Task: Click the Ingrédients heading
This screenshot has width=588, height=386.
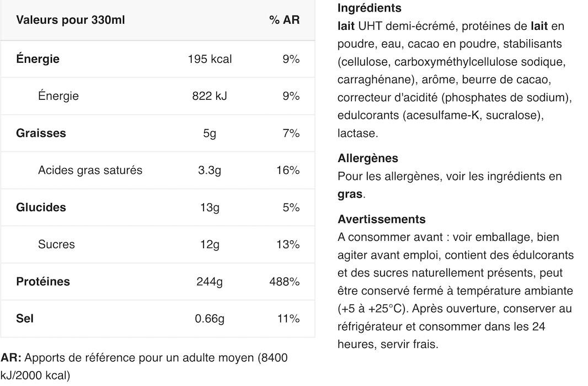Action: point(370,8)
